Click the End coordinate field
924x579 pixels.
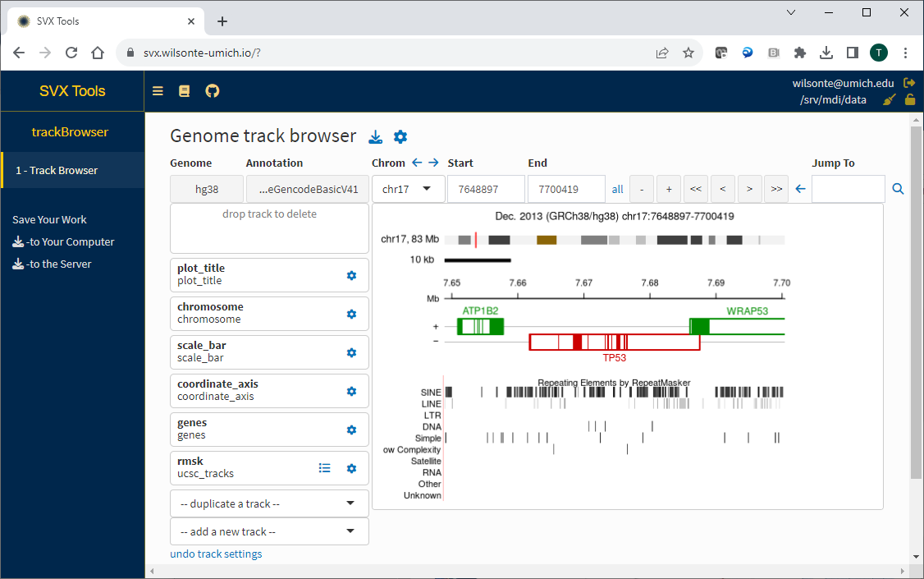(566, 189)
